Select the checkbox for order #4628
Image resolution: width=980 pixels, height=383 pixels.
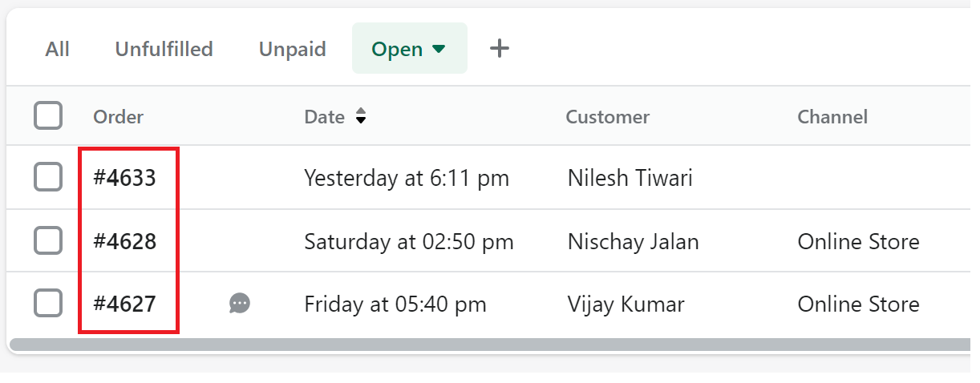pyautogui.click(x=48, y=240)
